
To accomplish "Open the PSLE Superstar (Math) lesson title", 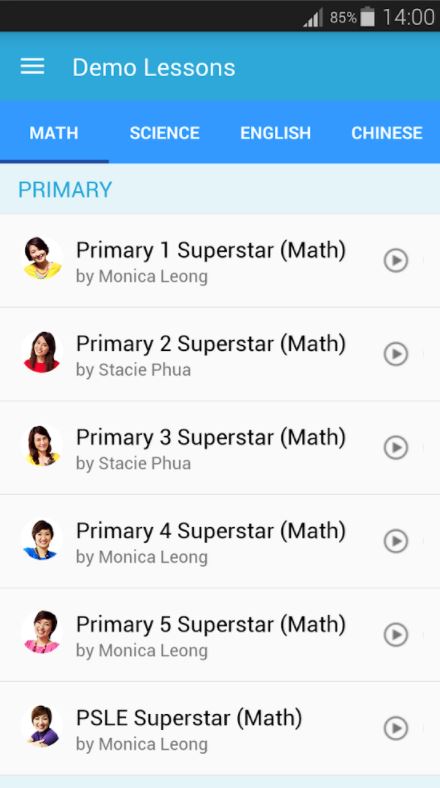I will (x=189, y=718).
